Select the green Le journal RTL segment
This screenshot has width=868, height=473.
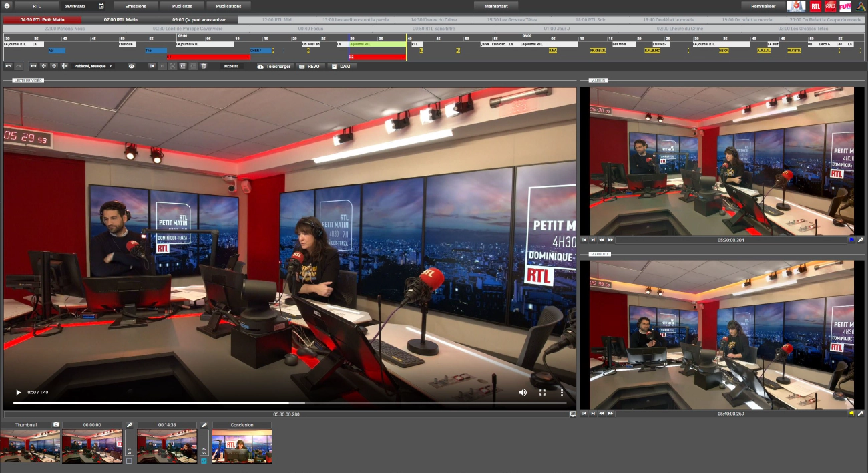[377, 44]
